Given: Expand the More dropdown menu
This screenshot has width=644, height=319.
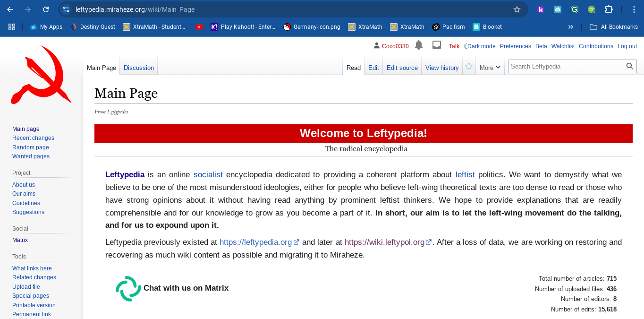Looking at the screenshot, I should pyautogui.click(x=490, y=68).
